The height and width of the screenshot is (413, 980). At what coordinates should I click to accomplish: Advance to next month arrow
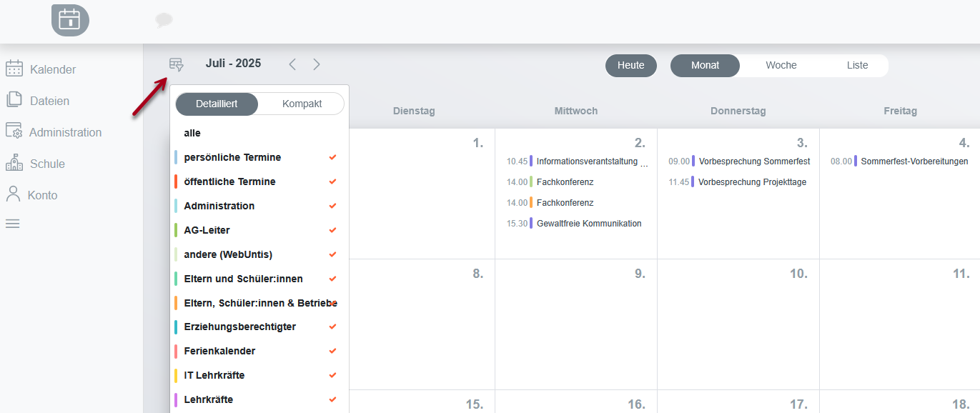coord(317,64)
